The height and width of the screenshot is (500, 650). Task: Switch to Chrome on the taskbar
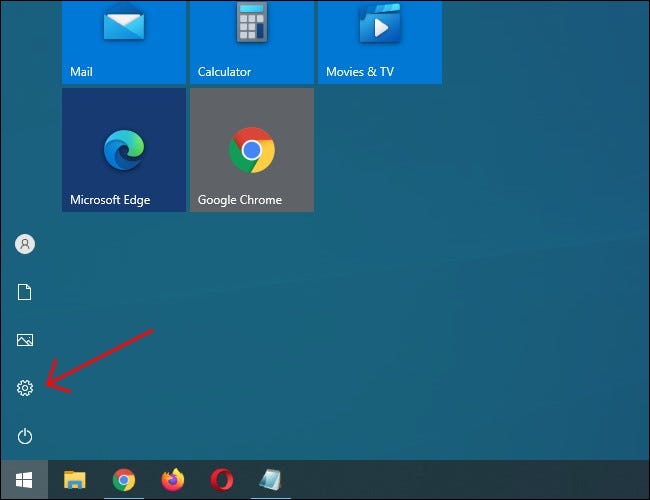(x=124, y=480)
